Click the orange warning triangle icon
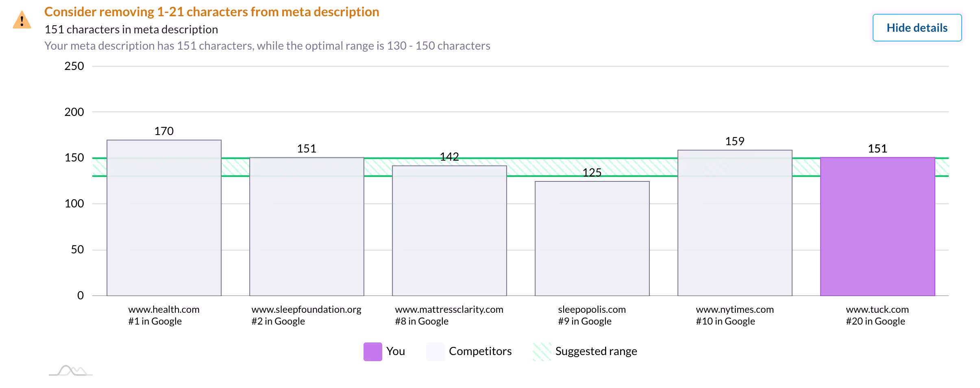This screenshot has width=980, height=388. click(22, 20)
